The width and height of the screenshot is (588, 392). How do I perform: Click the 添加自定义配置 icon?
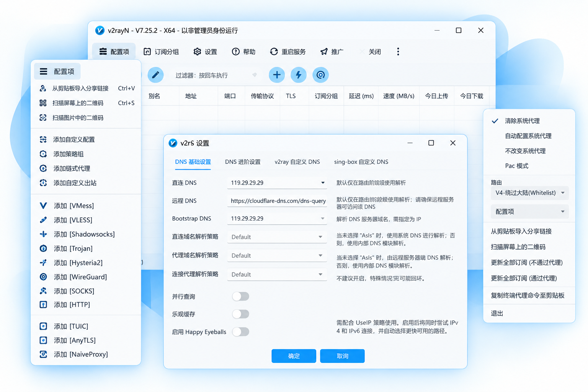coord(43,139)
